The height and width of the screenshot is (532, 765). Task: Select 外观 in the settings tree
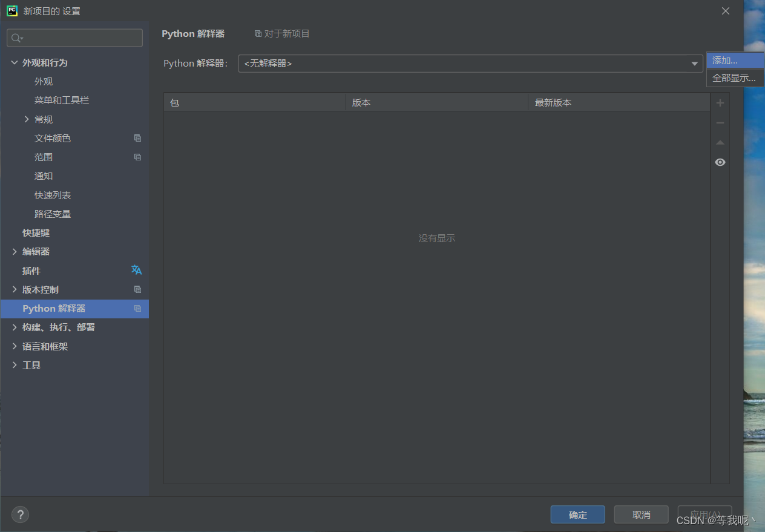44,81
